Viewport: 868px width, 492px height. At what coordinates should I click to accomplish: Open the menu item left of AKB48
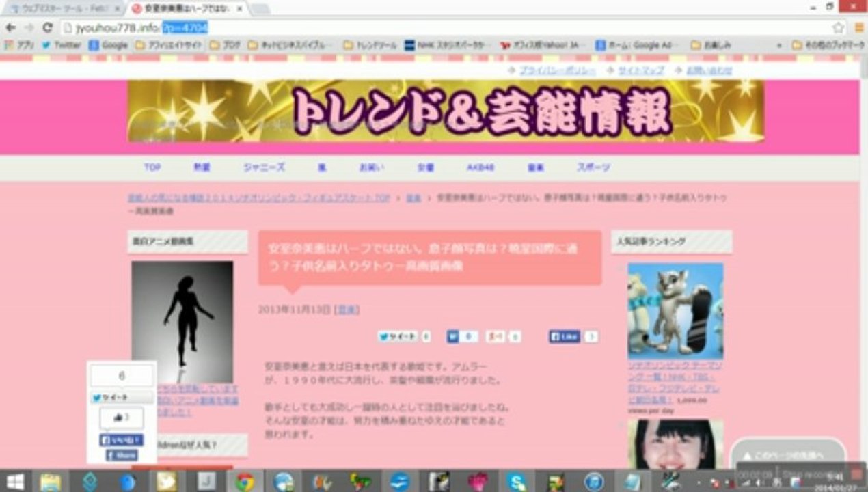[x=426, y=167]
